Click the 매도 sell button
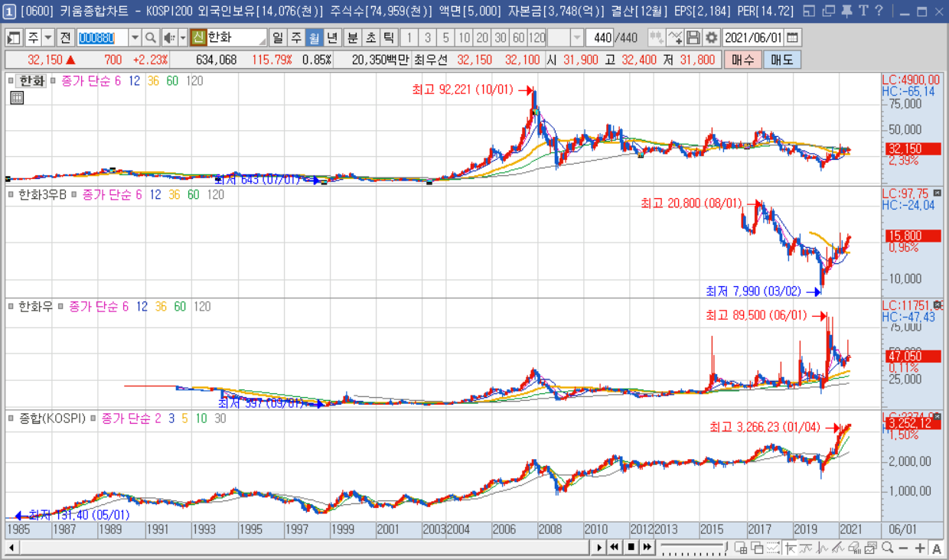This screenshot has width=949, height=560. pos(781,60)
